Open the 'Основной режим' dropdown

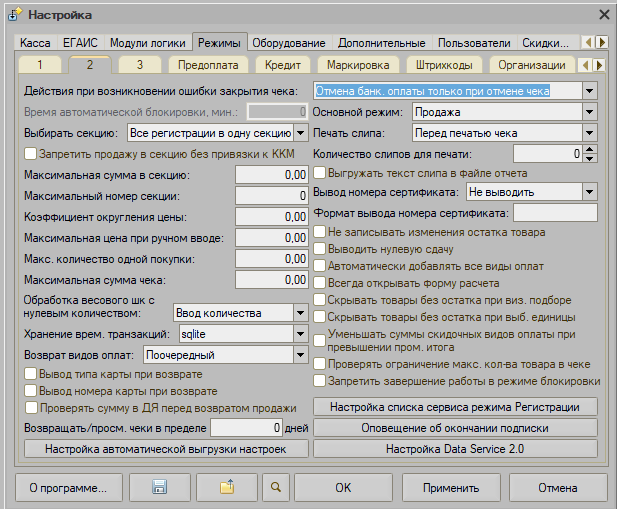click(x=589, y=112)
